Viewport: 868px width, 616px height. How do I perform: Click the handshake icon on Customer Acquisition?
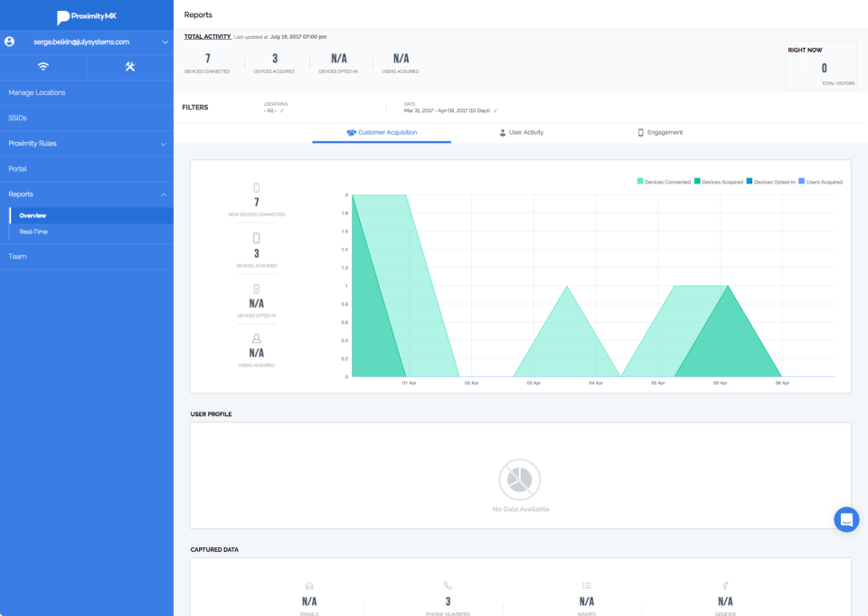[x=351, y=133]
